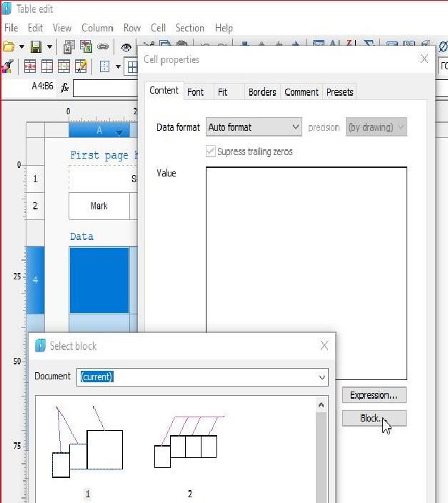Image resolution: width=448 pixels, height=503 pixels.
Task: Click the eye preview icon
Action: (x=126, y=47)
